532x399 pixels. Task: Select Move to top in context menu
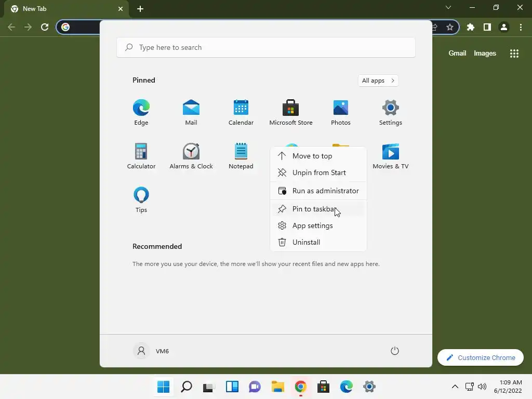pyautogui.click(x=318, y=156)
